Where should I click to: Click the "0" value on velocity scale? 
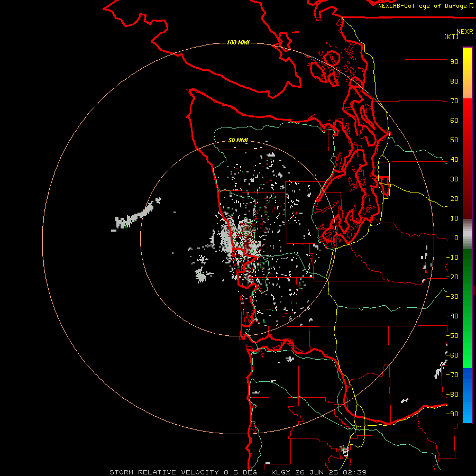[x=456, y=238]
